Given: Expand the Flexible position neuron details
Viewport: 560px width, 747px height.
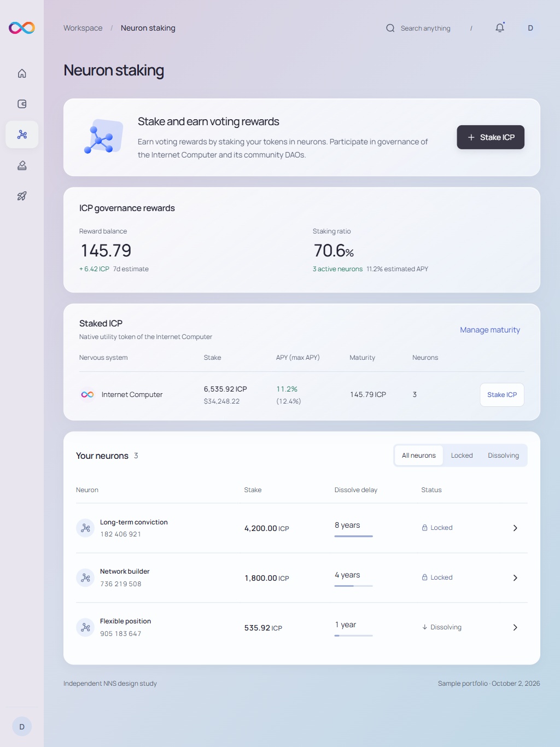Looking at the screenshot, I should [515, 628].
